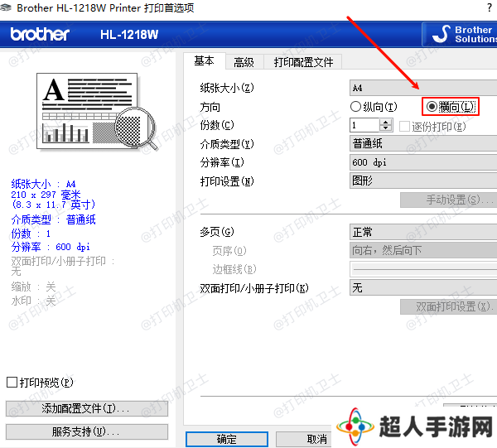Switch to the 基本 tab
497x448 pixels.
click(204, 60)
